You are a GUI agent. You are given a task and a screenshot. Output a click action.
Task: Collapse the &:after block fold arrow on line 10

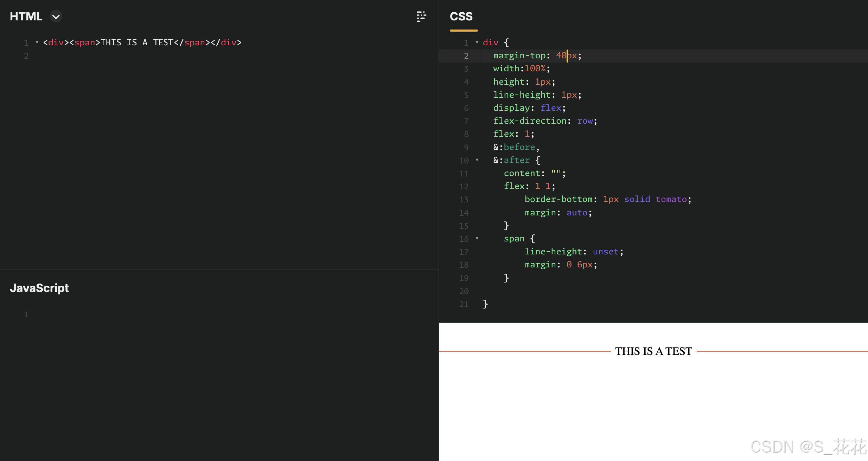tap(477, 160)
